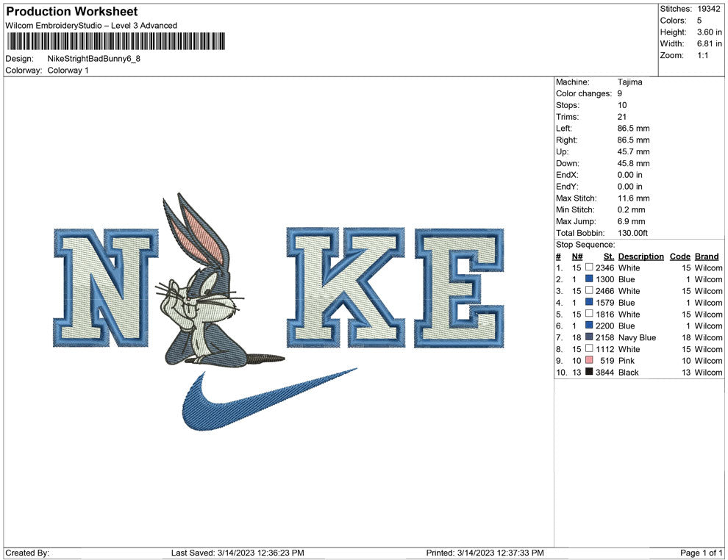
Task: Click the Code column header
Action: [x=679, y=256]
